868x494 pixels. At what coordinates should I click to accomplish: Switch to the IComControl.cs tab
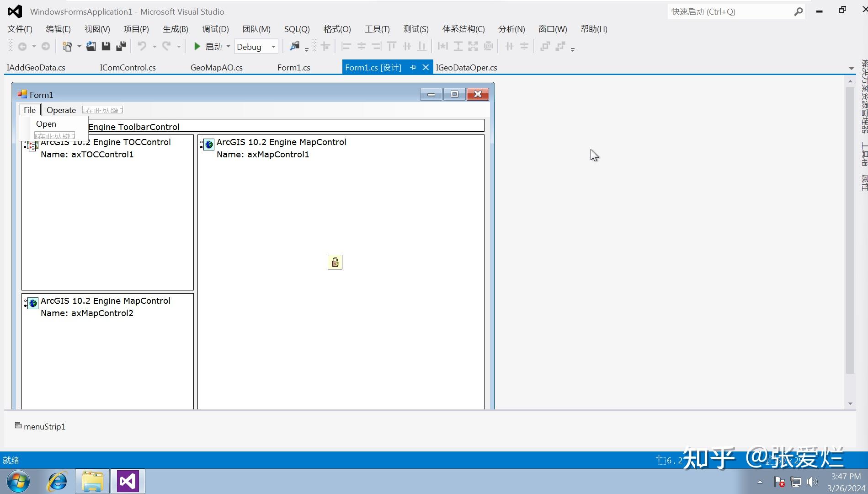128,68
